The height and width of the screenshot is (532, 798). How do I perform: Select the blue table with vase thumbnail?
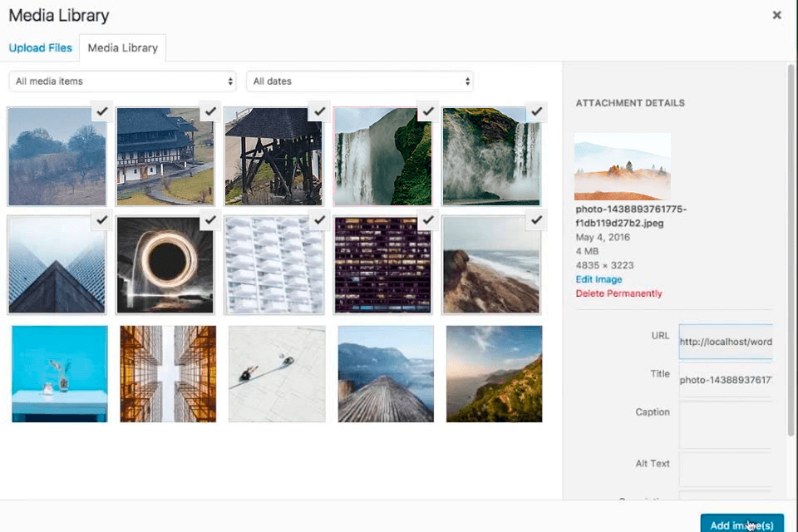click(59, 374)
